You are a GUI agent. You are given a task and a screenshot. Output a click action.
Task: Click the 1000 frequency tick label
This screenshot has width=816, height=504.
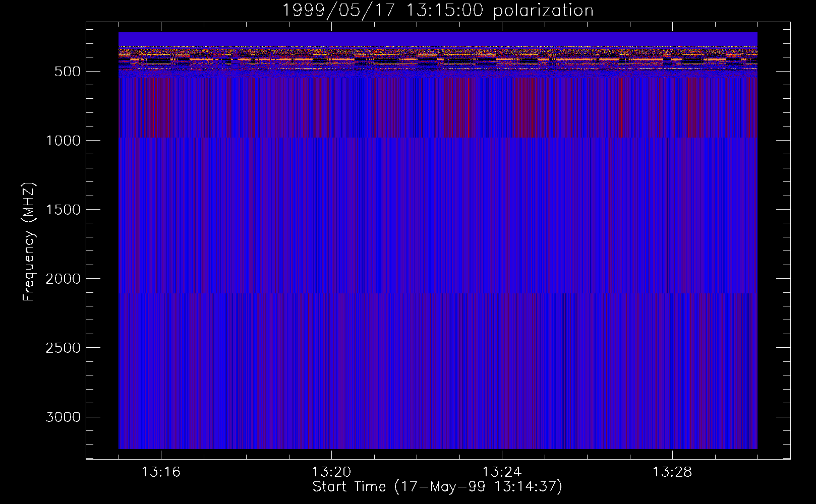pos(63,141)
